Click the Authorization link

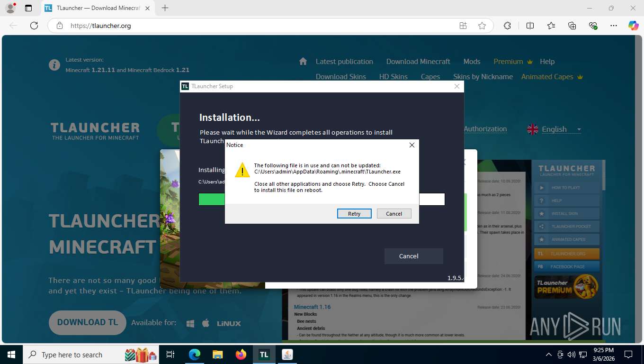tap(485, 129)
